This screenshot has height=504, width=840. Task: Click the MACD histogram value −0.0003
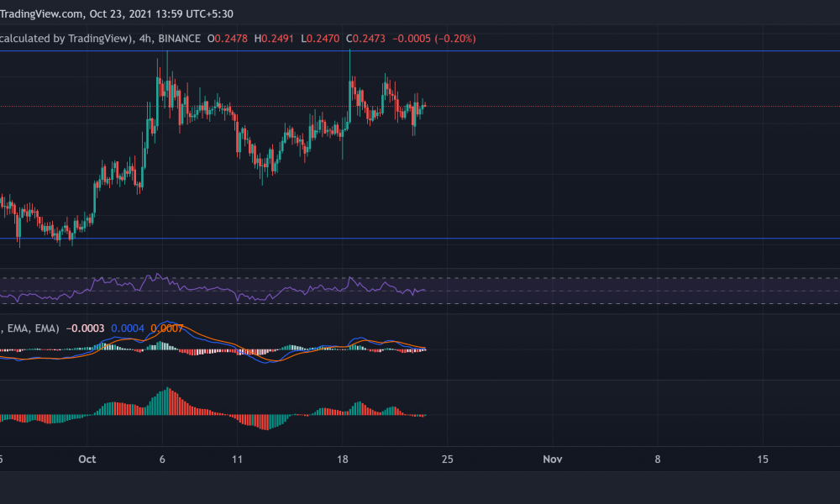point(85,328)
